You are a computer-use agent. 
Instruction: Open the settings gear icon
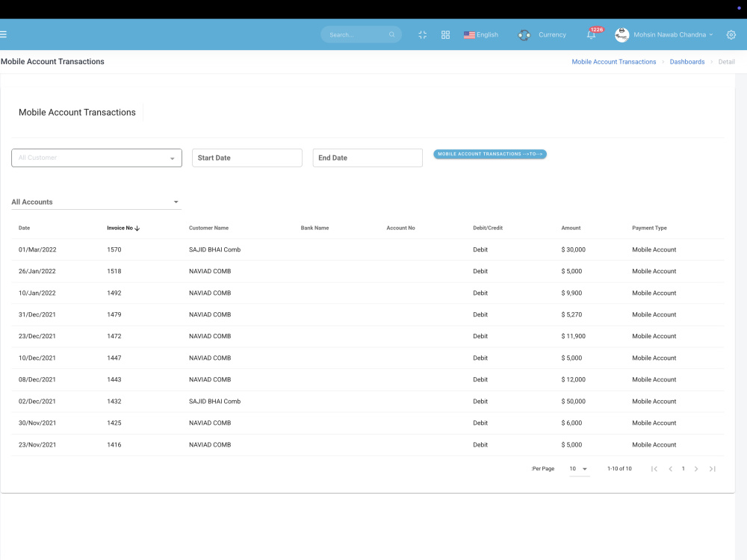point(731,35)
